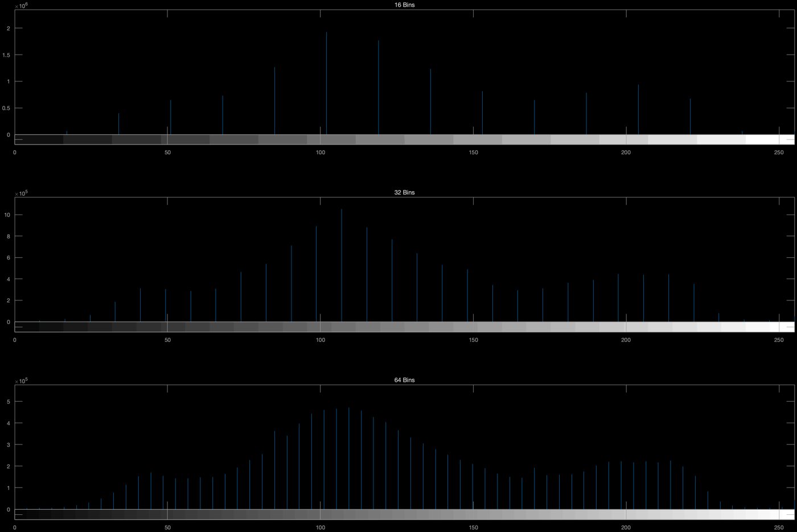Click x-axis tick "150" under 32 Bins plot

tap(473, 340)
